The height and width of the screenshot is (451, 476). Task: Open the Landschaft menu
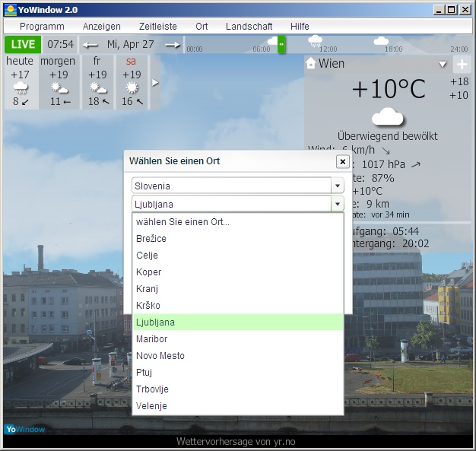[x=249, y=26]
